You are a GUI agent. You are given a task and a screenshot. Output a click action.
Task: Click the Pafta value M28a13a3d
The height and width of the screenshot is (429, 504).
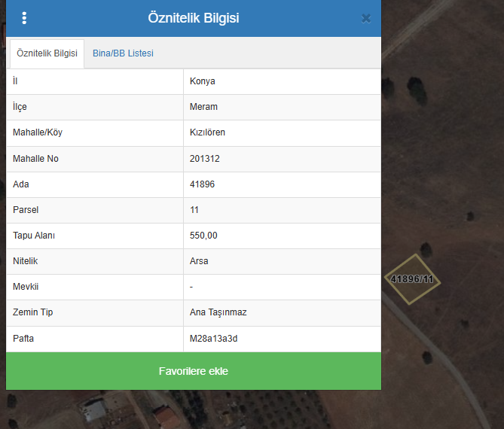tap(213, 339)
